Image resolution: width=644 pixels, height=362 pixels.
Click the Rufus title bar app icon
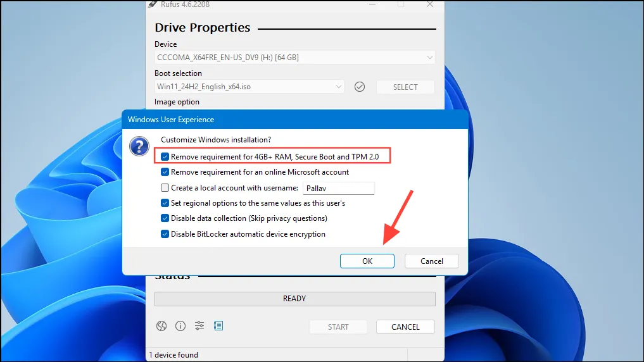[x=153, y=4]
